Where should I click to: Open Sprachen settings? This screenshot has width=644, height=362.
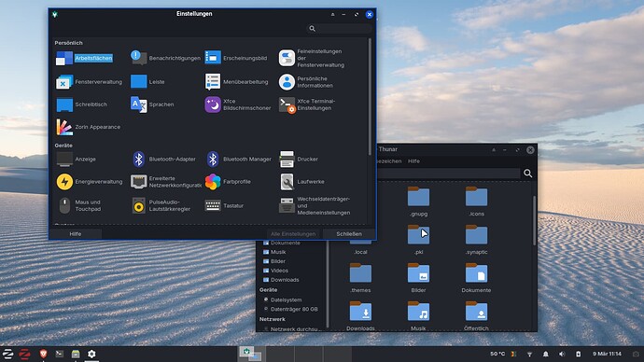(x=152, y=104)
